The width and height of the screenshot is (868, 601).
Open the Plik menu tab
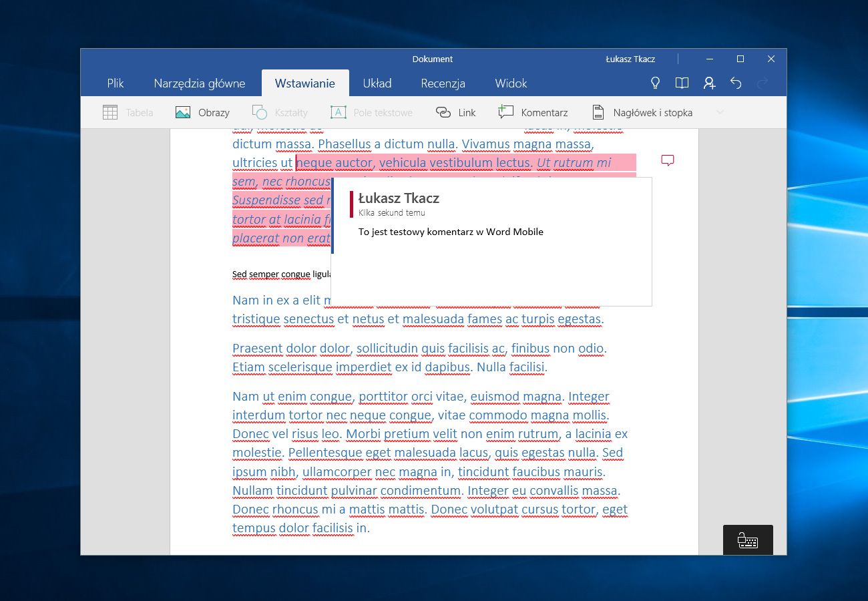[x=116, y=83]
